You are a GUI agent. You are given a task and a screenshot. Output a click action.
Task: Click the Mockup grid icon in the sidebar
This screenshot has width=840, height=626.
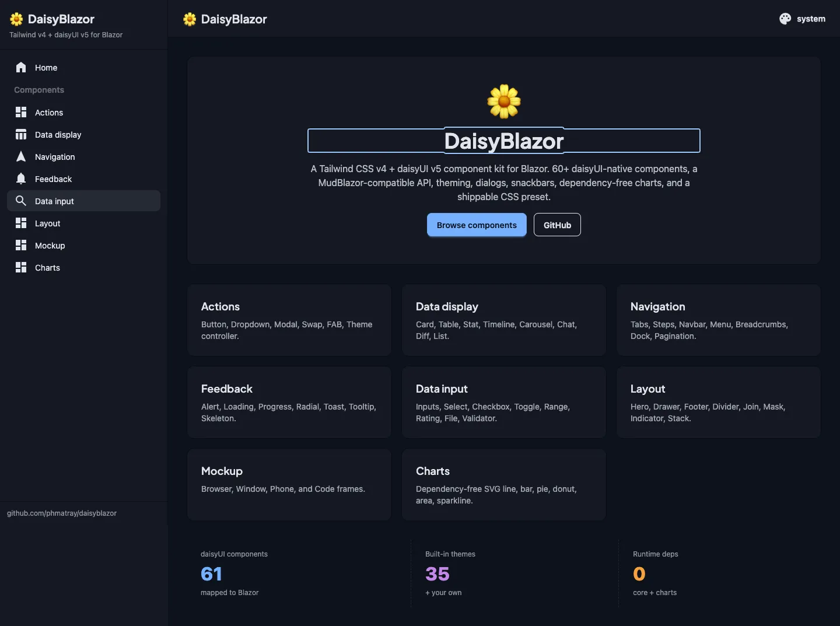point(21,245)
